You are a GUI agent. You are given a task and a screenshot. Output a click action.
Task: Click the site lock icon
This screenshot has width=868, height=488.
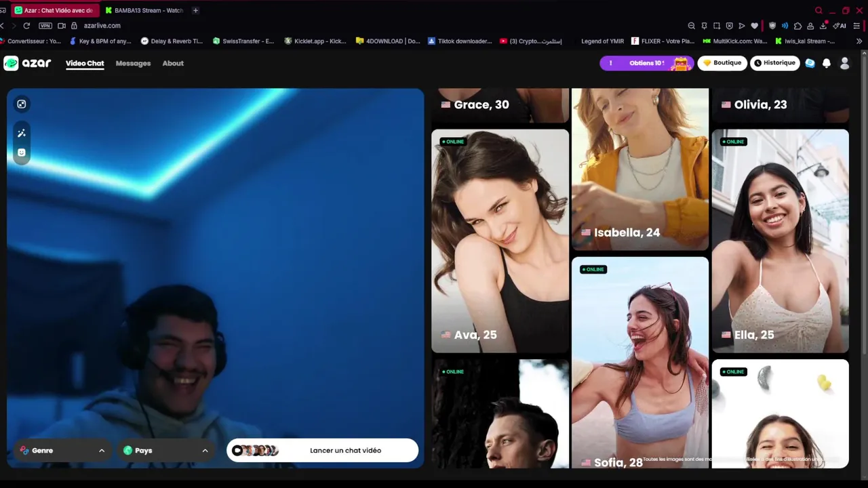[x=75, y=26]
